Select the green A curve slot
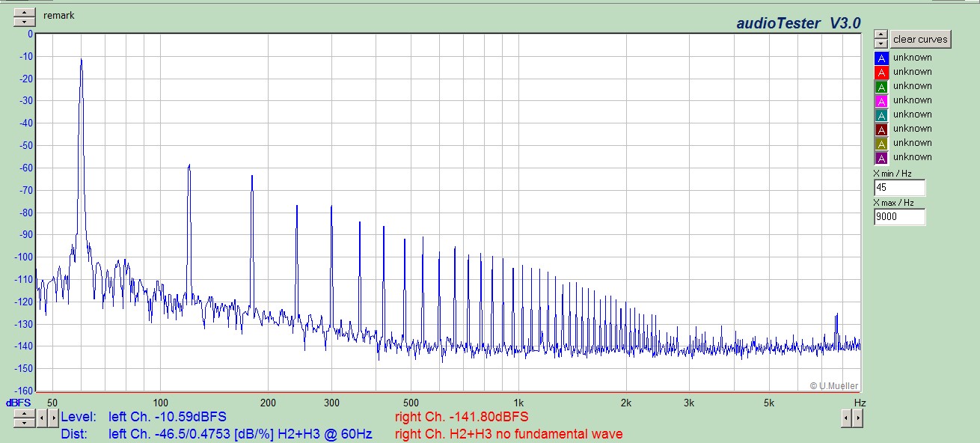980x443 pixels. 881,86
